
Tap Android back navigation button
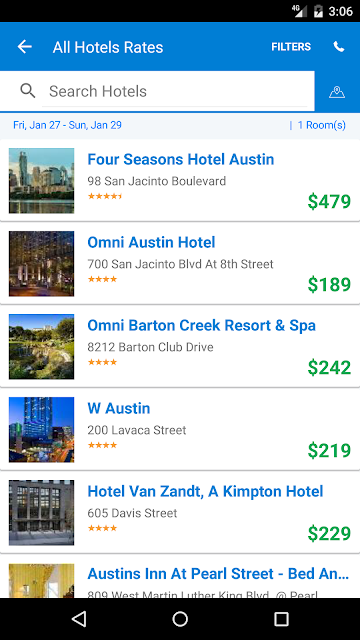pos(79,619)
